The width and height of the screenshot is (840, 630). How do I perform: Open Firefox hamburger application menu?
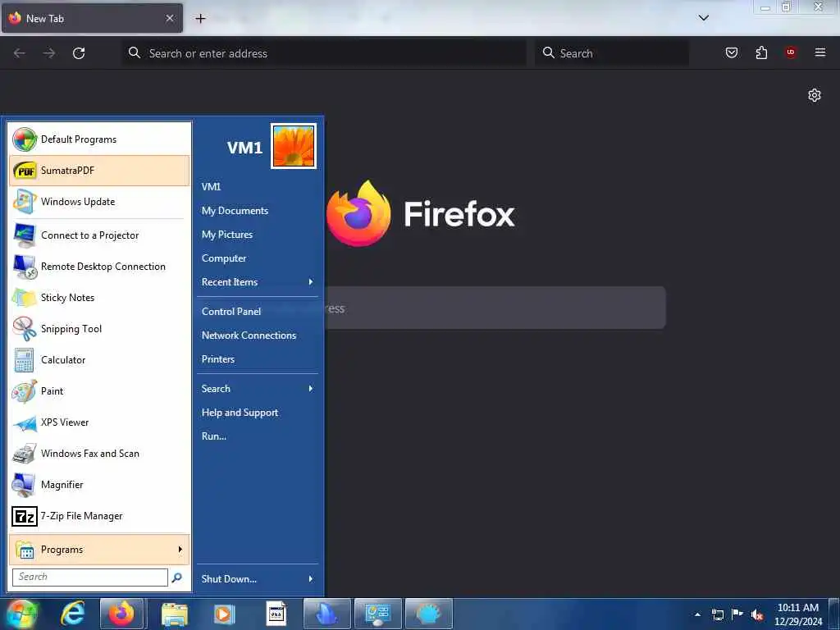[820, 52]
